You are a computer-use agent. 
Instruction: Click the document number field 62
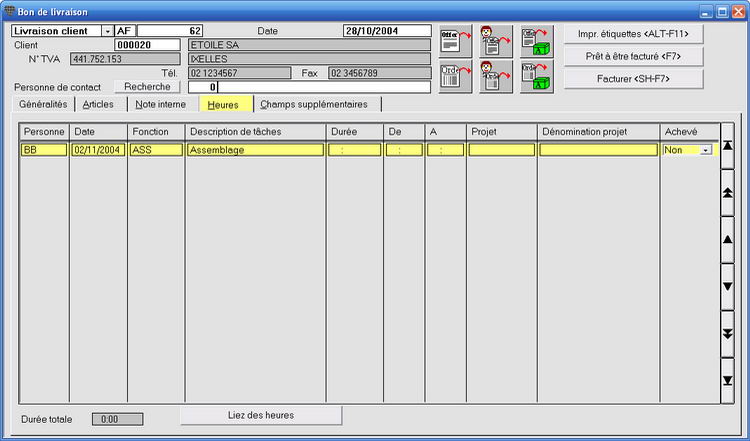(x=170, y=31)
